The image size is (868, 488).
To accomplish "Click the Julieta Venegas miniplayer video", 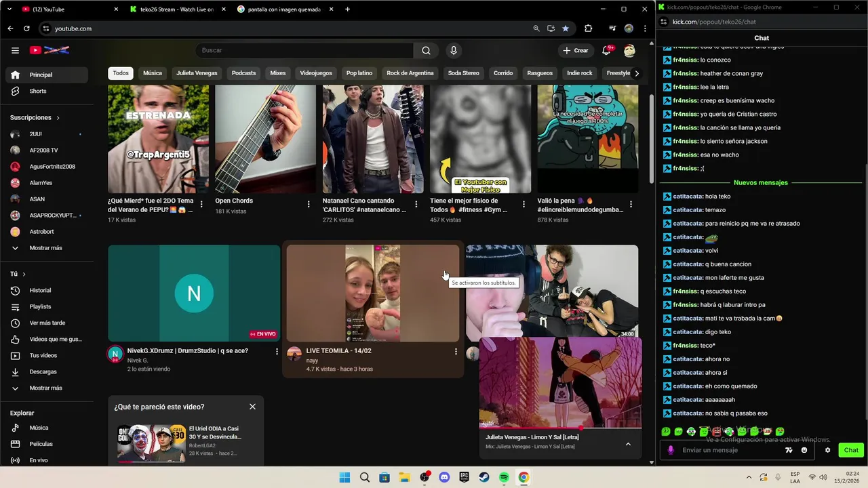I will click(560, 383).
